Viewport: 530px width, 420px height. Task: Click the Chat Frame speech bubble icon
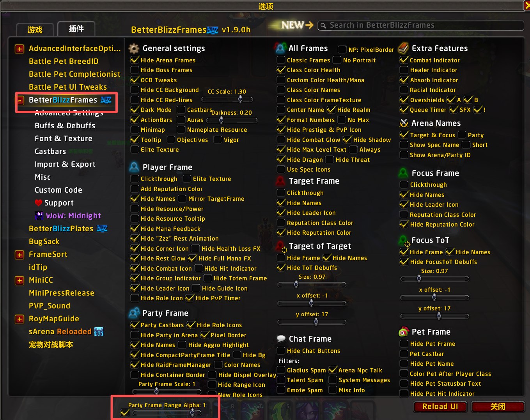coord(281,338)
